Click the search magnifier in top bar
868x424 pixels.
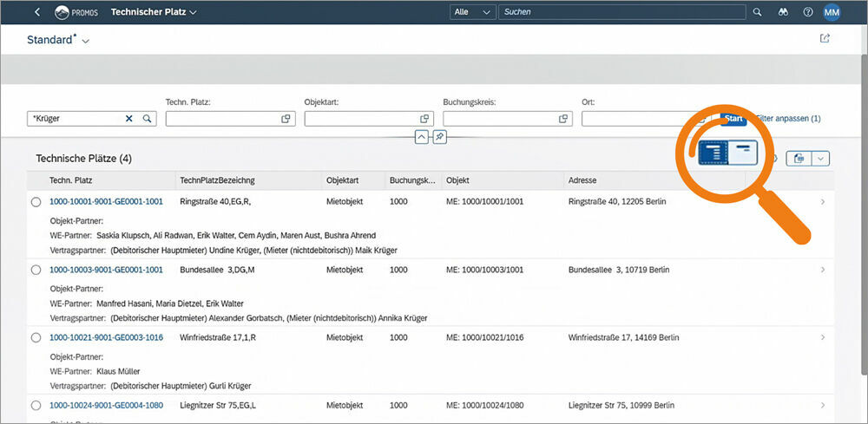click(757, 12)
